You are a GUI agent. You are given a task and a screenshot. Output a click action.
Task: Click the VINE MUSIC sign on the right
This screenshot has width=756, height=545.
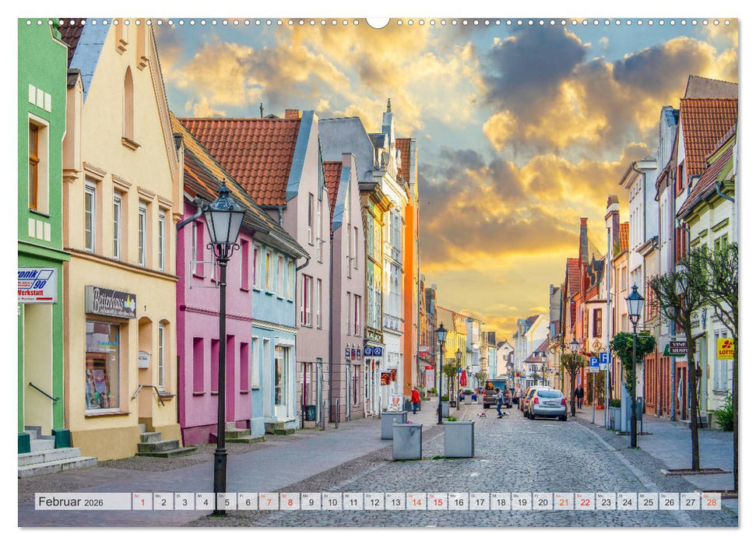click(679, 347)
